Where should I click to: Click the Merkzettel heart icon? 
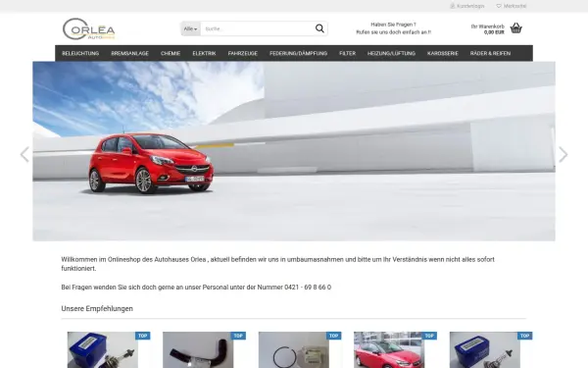click(499, 6)
